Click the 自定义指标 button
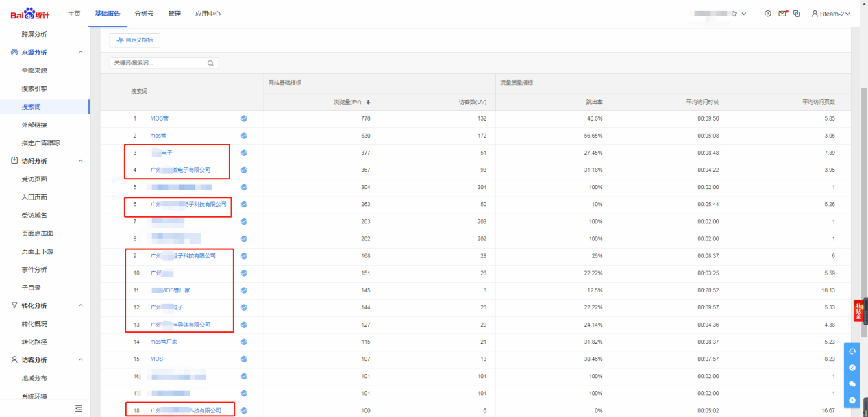868x417 pixels. pyautogui.click(x=135, y=40)
